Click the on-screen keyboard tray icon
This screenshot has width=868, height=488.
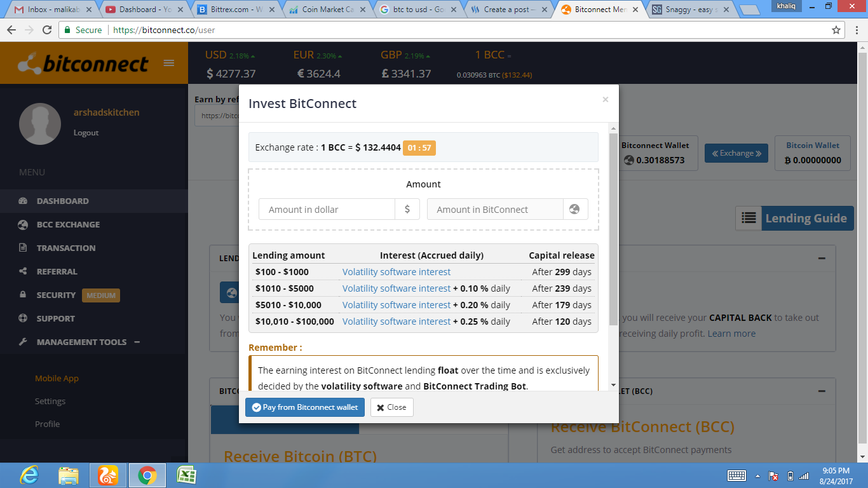(x=736, y=475)
